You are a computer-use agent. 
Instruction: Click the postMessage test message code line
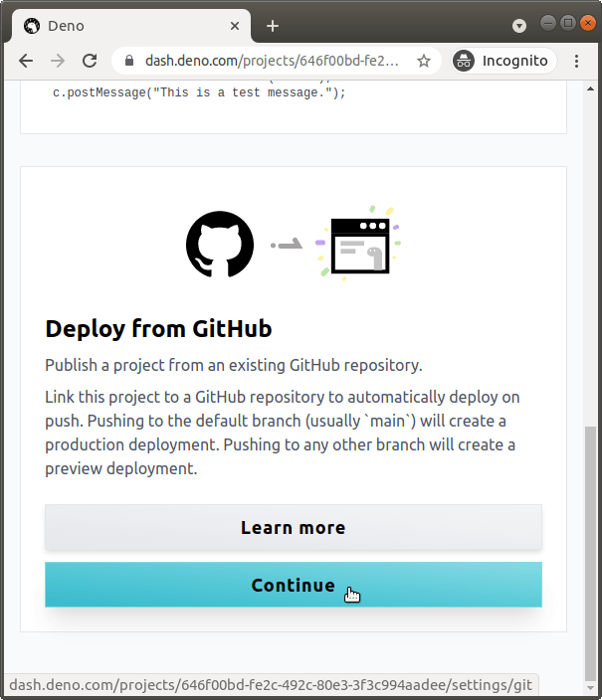coord(199,92)
